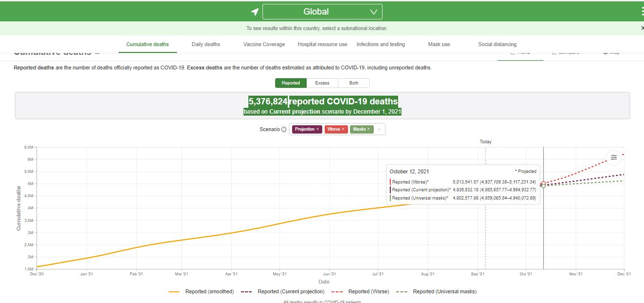
Task: Go to the Vaccine Coverage tab
Action: point(264,44)
